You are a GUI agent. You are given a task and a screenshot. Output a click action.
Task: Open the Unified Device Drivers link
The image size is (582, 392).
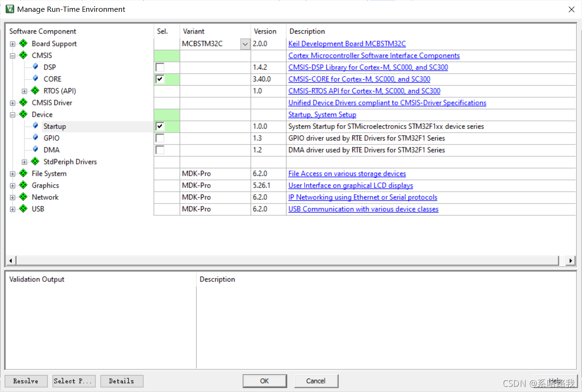(387, 102)
